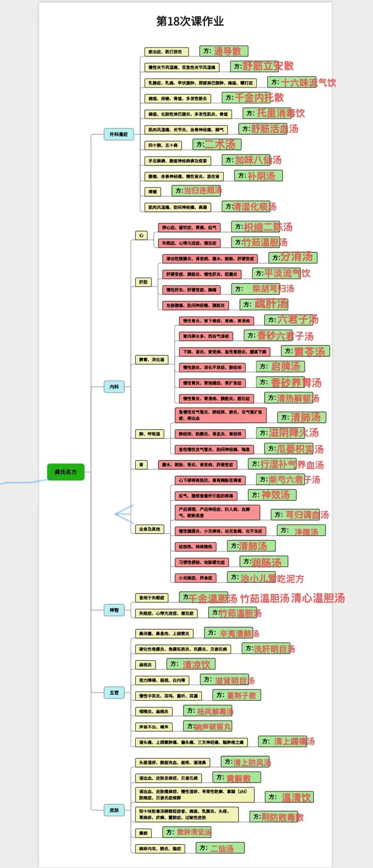The width and height of the screenshot is (373, 868).
Task: Select the 二仙汤 answer box
Action: click(x=220, y=847)
